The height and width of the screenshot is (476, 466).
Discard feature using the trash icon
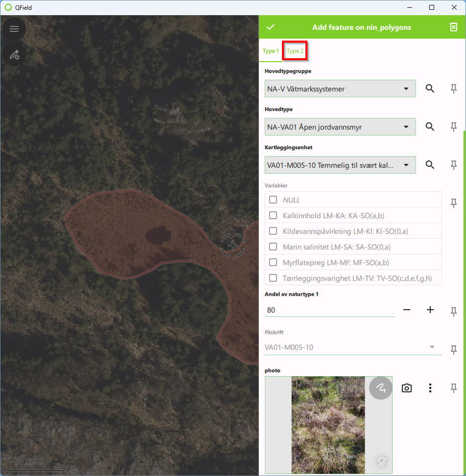coord(453,27)
